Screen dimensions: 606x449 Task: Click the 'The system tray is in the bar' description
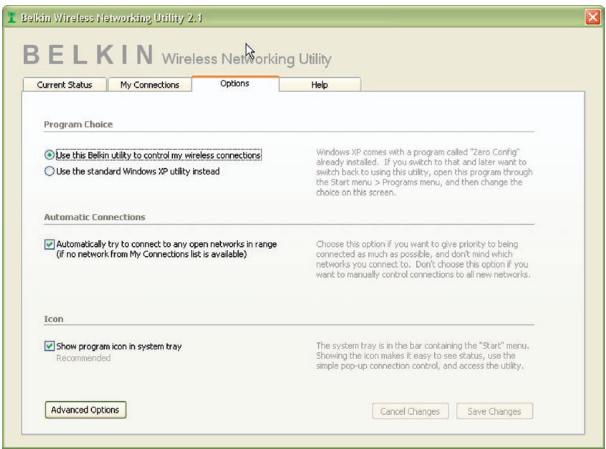(x=422, y=355)
